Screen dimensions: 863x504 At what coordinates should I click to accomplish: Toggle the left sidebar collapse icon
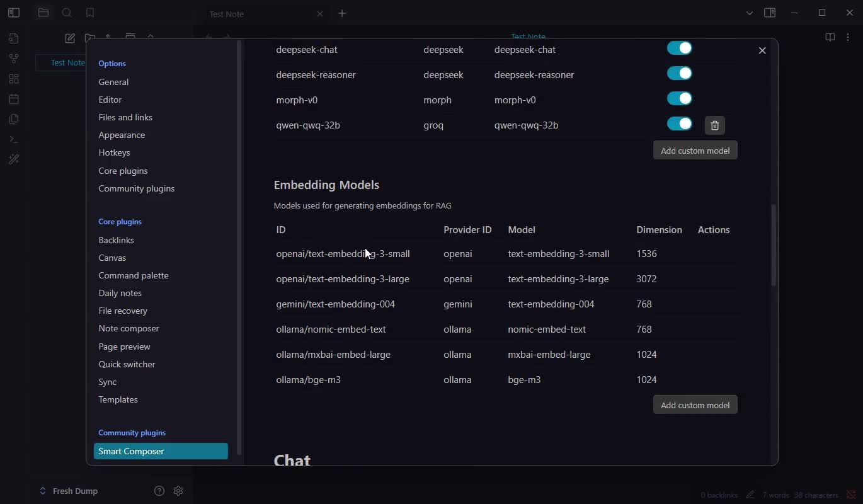click(x=14, y=13)
